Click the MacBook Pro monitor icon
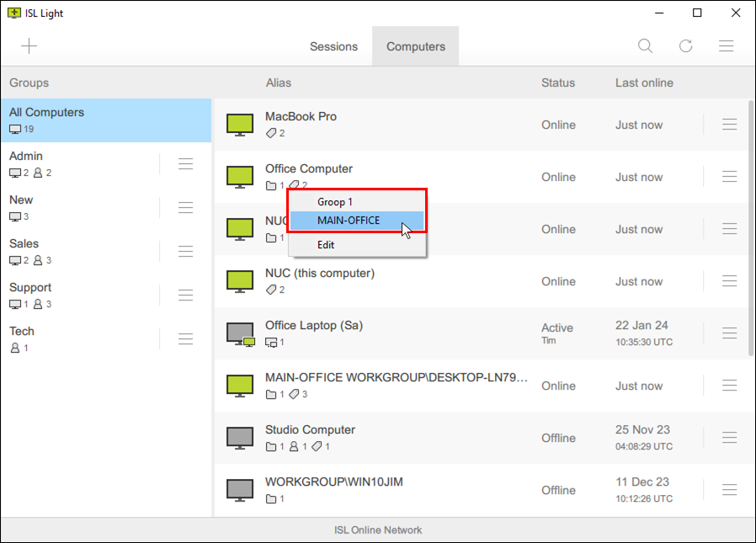This screenshot has width=756, height=543. coord(240,125)
